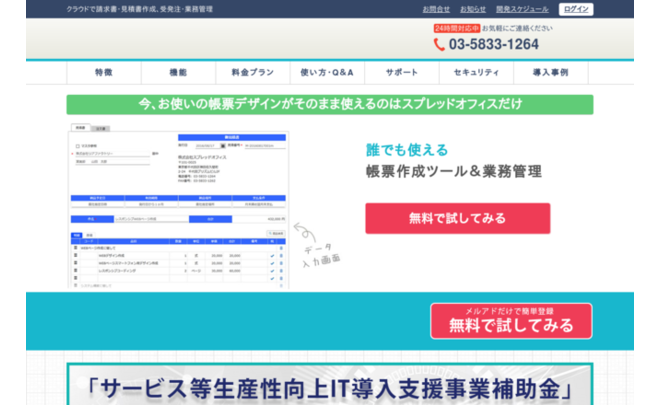Image resolution: width=660 pixels, height=405 pixels.
Task: Click the メルアドだけで簡単登録 trial button
Action: coord(511,321)
